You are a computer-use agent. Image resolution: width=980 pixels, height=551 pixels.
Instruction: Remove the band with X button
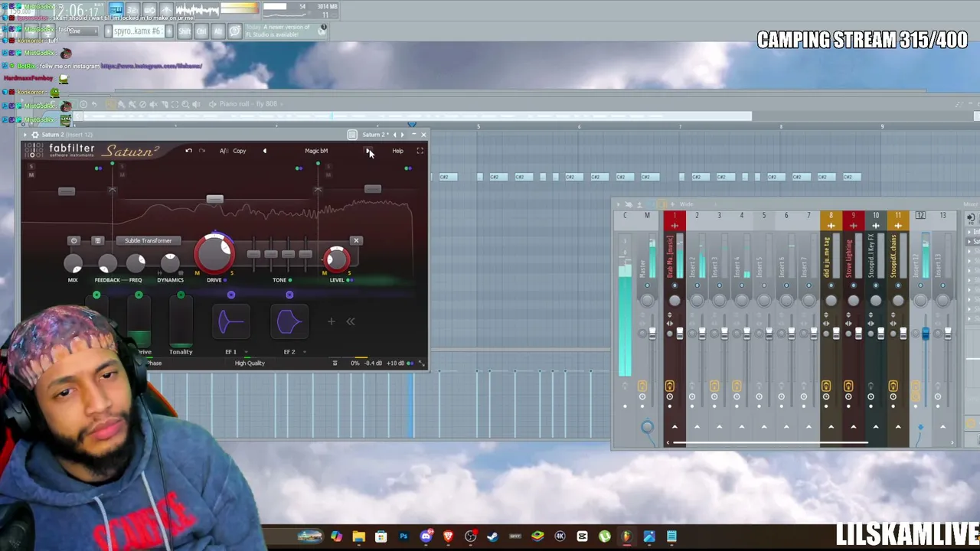pos(356,241)
